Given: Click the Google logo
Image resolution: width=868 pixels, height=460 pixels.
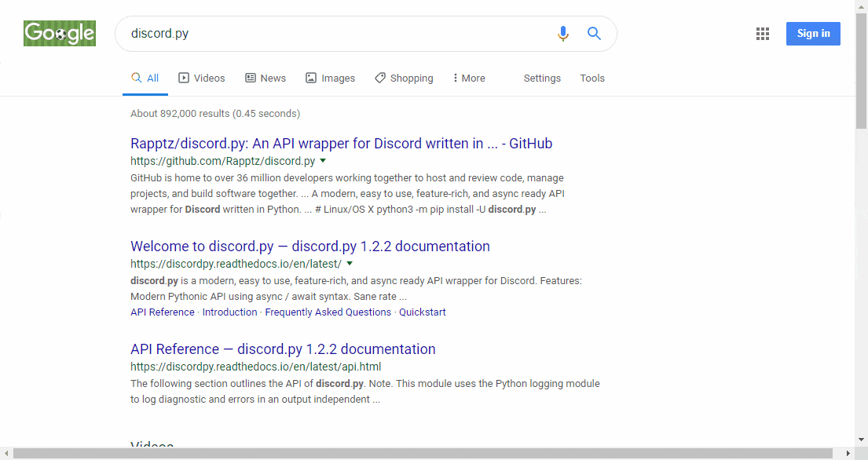Looking at the screenshot, I should pos(59,33).
